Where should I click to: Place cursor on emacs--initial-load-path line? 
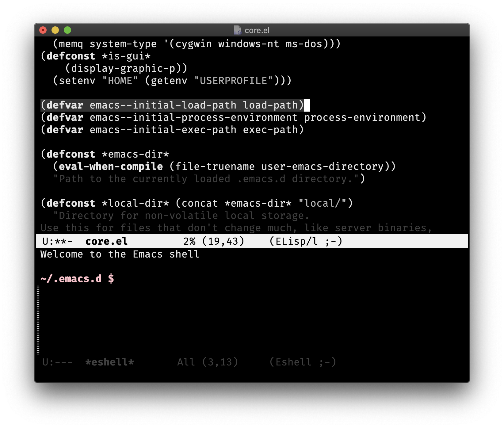pos(172,105)
